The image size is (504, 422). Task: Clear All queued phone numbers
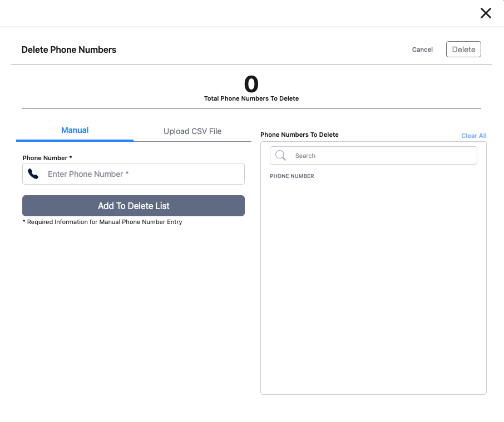pyautogui.click(x=473, y=135)
